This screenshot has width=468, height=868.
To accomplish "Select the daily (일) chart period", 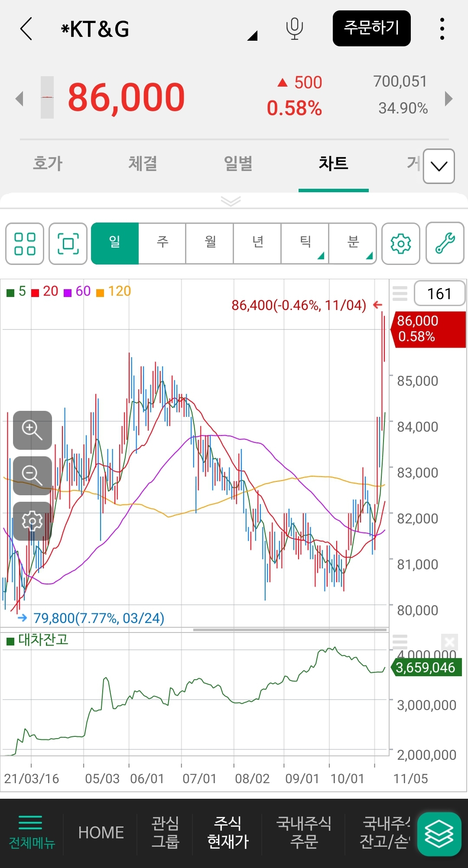I will 115,243.
